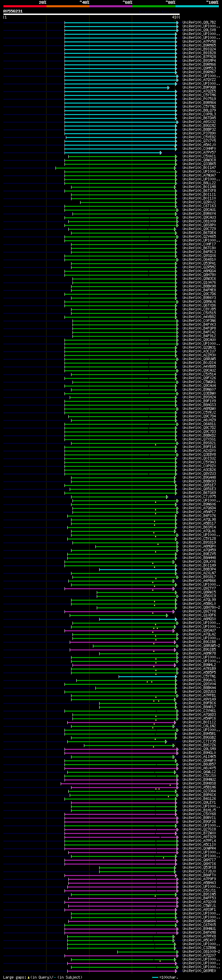Click the short cyan alignment bar for UniRef100_B9P9Q8
The image size is (222, 980).
(x=116, y=88)
